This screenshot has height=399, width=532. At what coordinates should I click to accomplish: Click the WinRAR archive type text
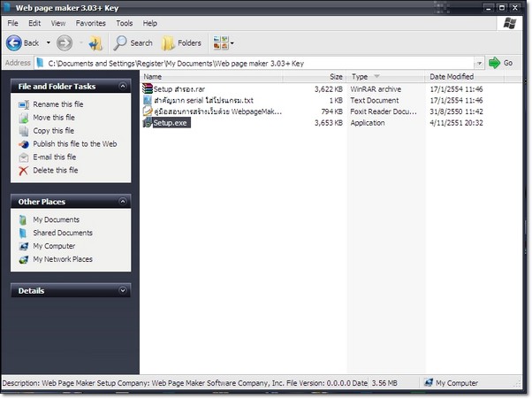pyautogui.click(x=376, y=89)
